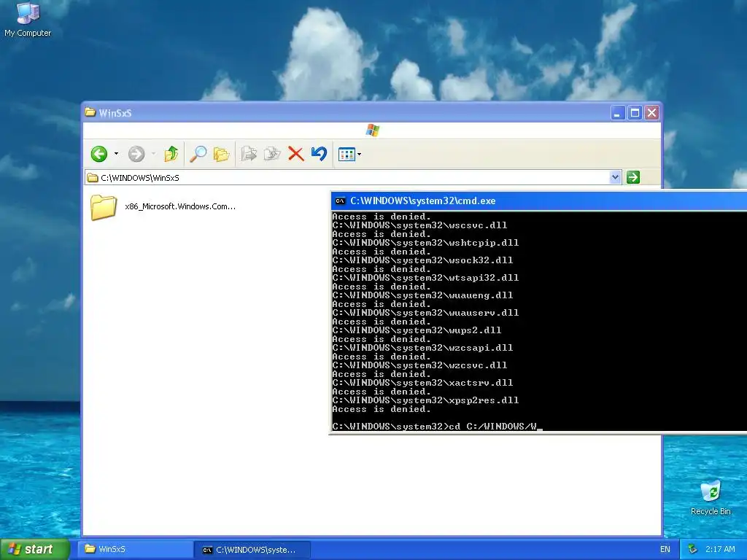Go back in WinSxS Explorer window

point(99,154)
